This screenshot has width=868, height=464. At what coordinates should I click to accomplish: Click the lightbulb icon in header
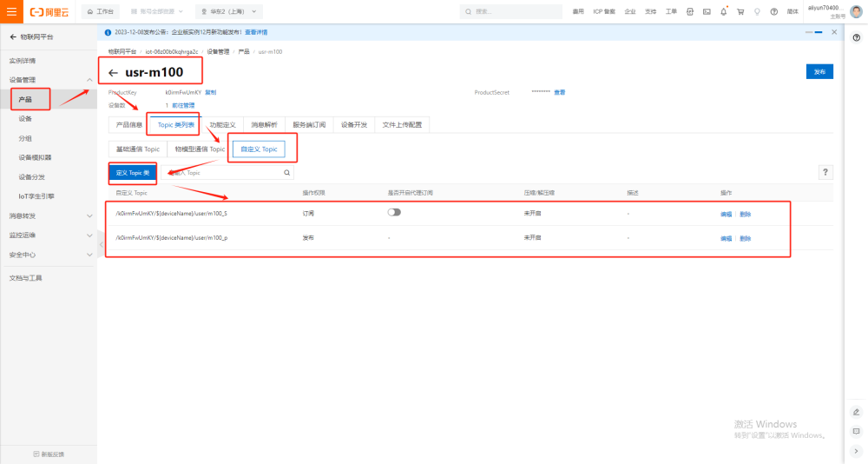[756, 11]
